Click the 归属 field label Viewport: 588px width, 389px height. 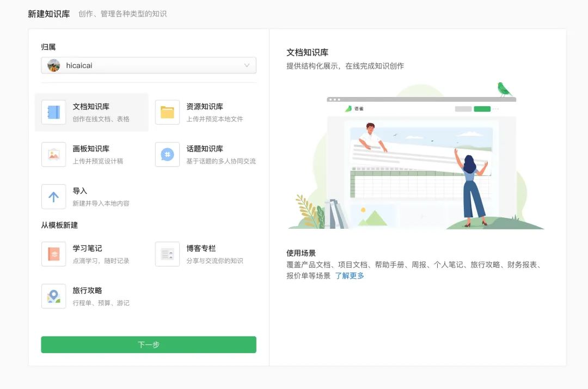(x=48, y=47)
